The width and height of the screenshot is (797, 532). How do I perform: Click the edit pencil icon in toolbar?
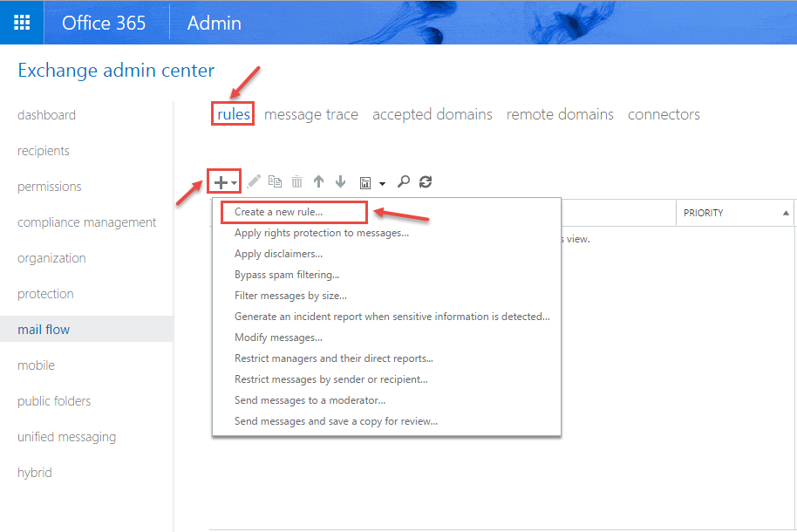click(x=254, y=181)
